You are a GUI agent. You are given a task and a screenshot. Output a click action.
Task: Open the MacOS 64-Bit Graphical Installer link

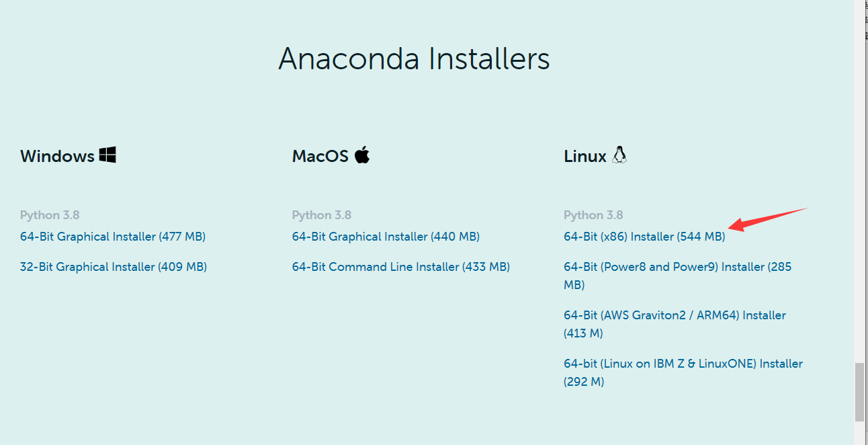click(x=385, y=236)
